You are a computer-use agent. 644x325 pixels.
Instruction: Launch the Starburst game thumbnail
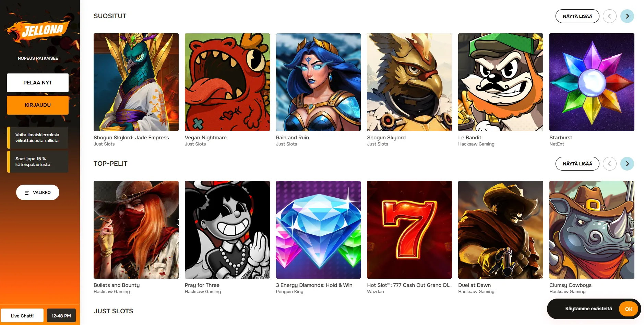(592, 82)
